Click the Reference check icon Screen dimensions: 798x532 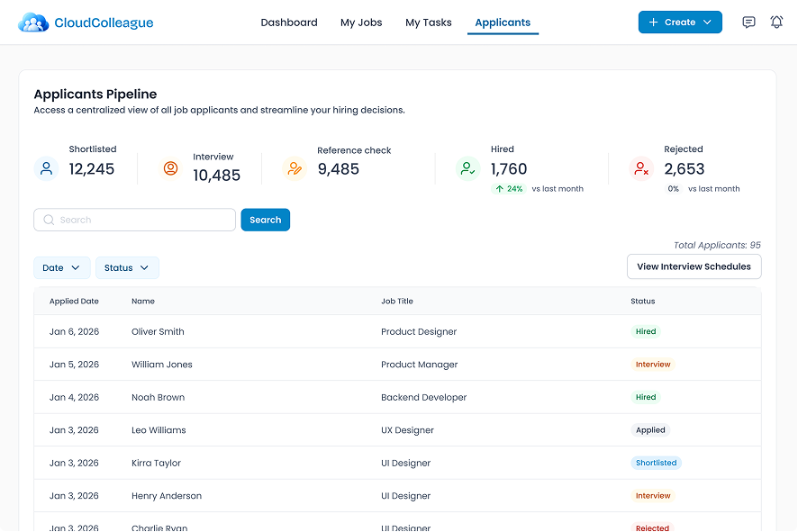coord(295,168)
